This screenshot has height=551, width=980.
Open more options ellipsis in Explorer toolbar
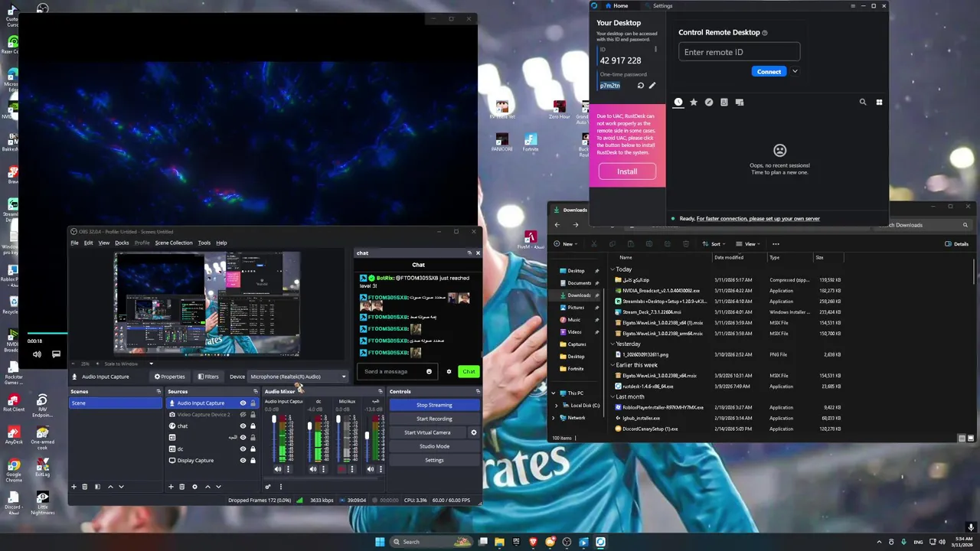click(776, 244)
